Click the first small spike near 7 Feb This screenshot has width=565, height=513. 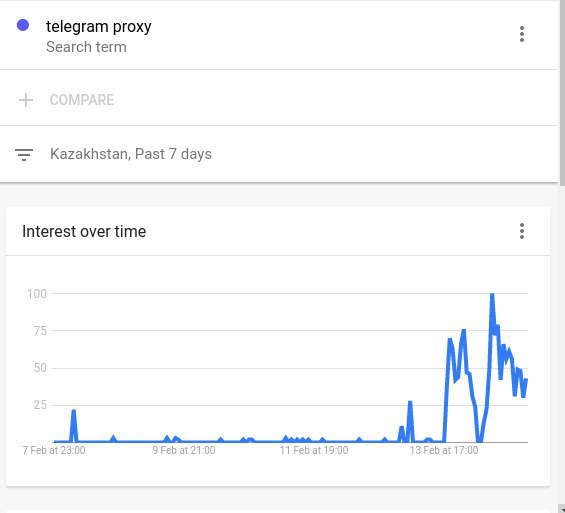point(74,425)
